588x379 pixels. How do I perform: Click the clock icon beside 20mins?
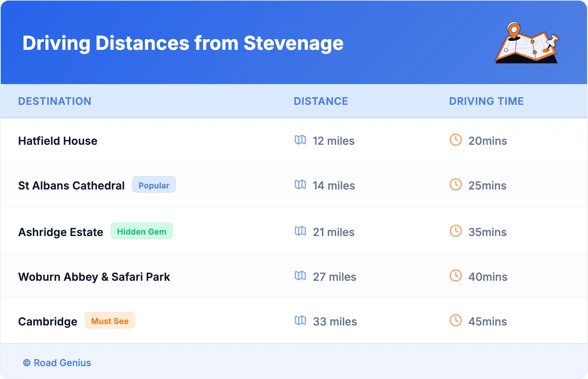[x=456, y=140]
